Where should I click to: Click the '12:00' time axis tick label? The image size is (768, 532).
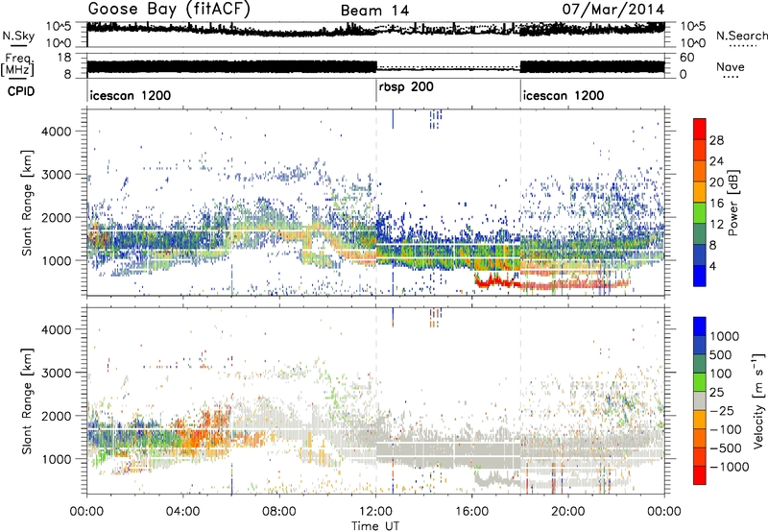pyautogui.click(x=375, y=512)
